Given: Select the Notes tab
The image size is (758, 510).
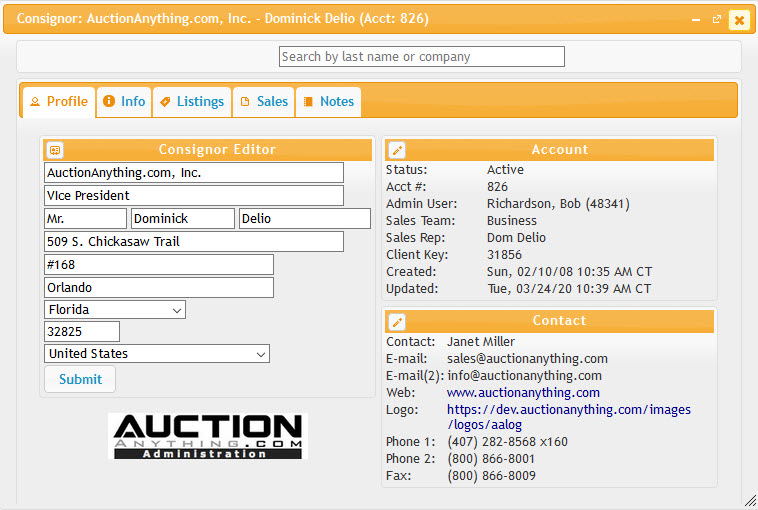Looking at the screenshot, I should tap(328, 102).
